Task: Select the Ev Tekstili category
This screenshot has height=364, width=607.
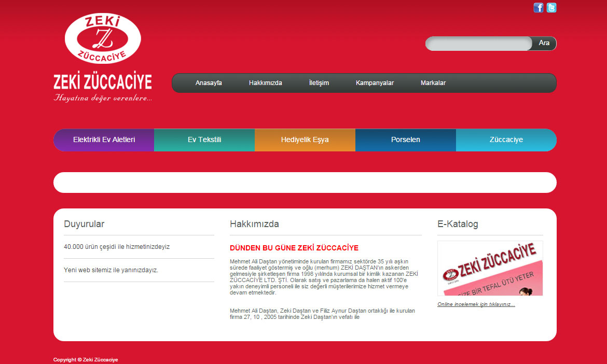Action: [204, 140]
